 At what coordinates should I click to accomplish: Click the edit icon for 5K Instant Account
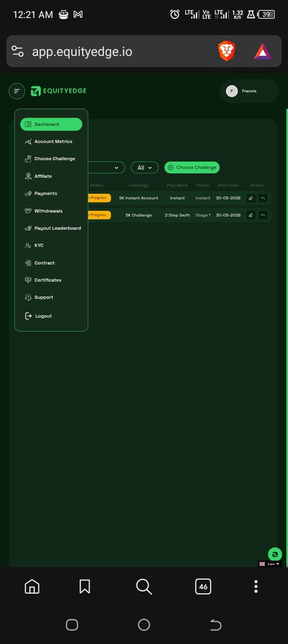coord(250,198)
